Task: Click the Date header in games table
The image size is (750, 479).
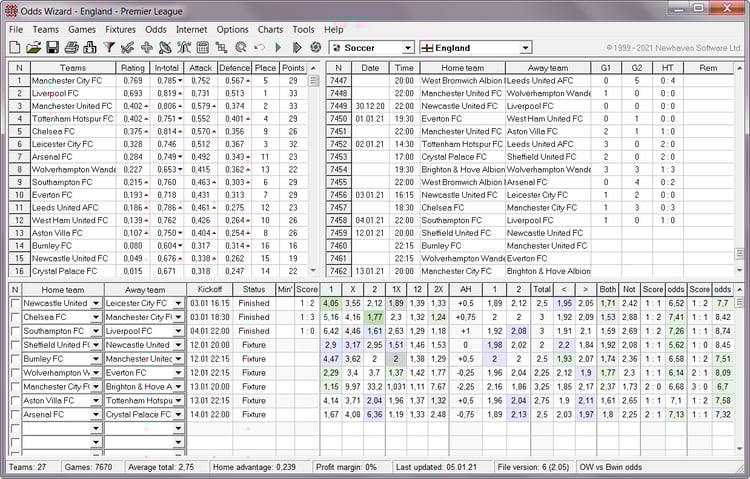Action: pyautogui.click(x=370, y=68)
